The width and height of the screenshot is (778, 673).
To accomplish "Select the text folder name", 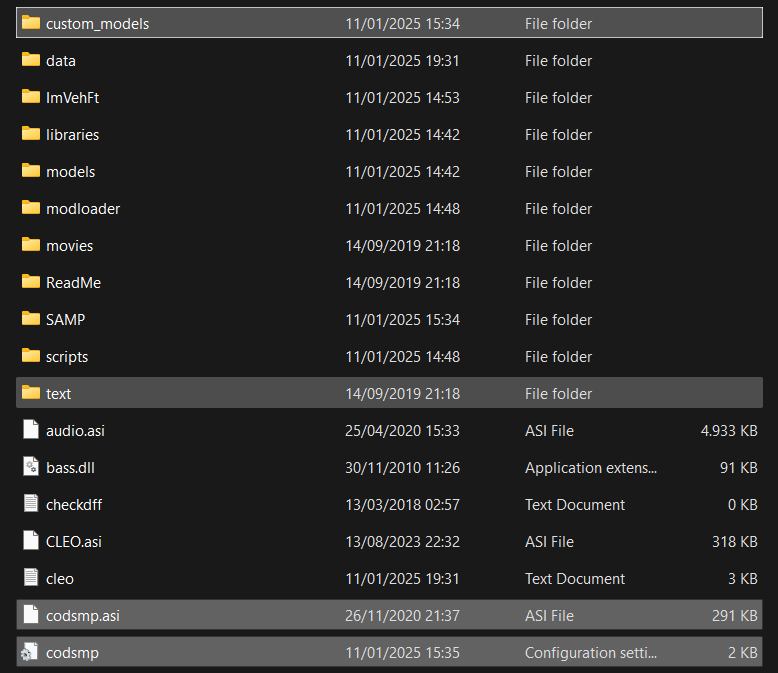I will coord(59,394).
